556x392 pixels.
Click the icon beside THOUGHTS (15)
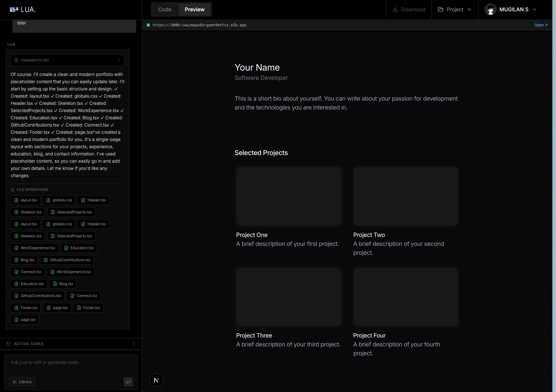click(x=16, y=60)
